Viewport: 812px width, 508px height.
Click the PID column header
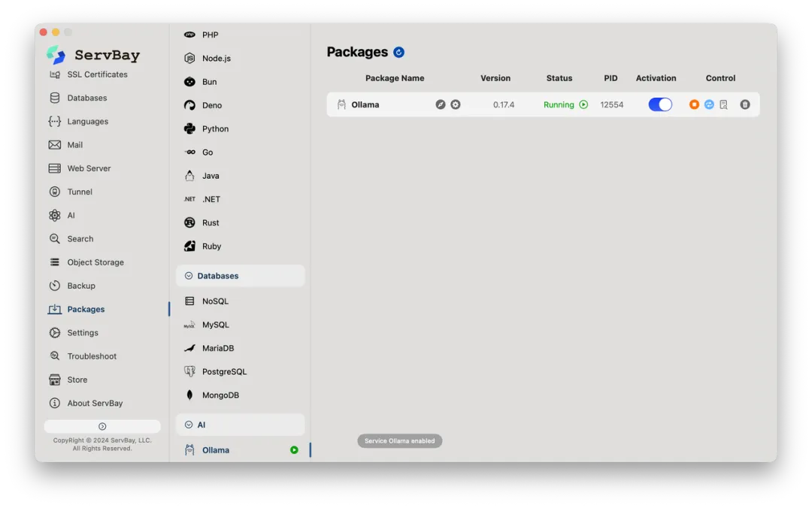click(x=611, y=78)
